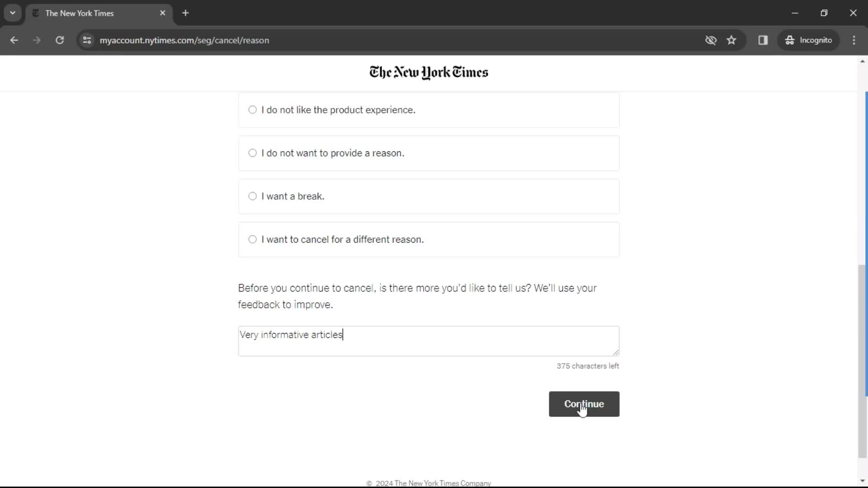Click the page reload icon
This screenshot has height=488, width=868.
pos(60,40)
